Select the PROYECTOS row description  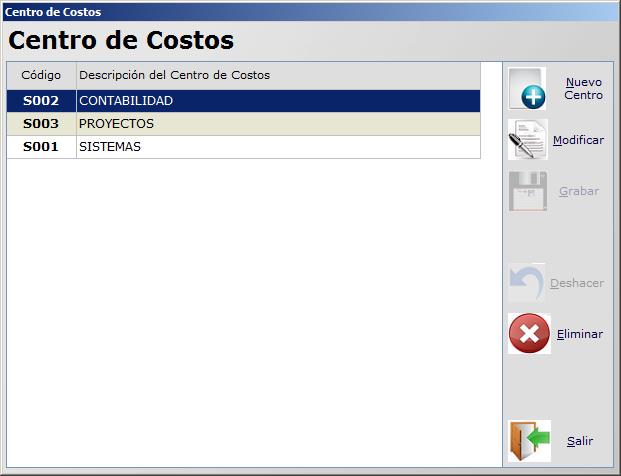(278, 124)
